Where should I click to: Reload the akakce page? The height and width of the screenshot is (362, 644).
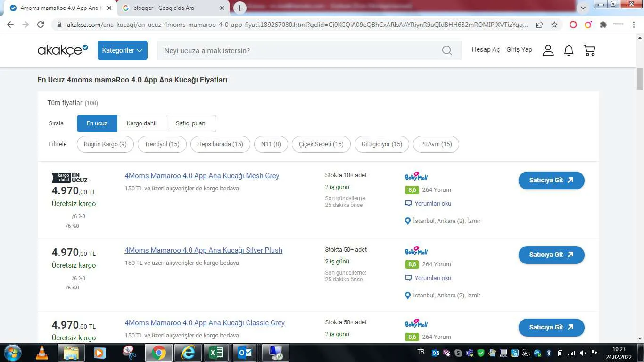coord(41,25)
